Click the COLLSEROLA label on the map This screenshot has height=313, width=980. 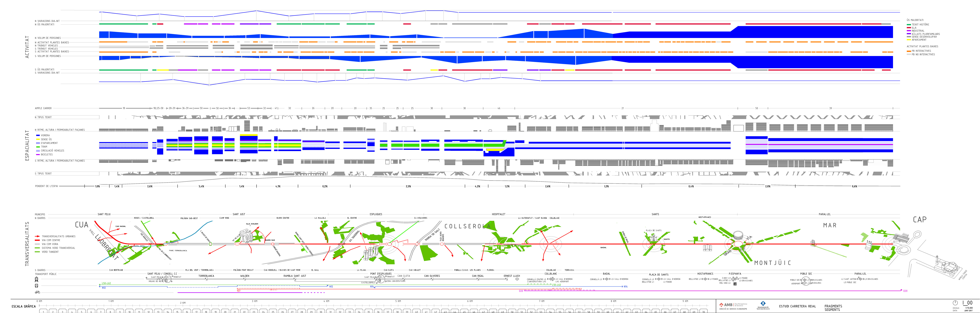(468, 226)
